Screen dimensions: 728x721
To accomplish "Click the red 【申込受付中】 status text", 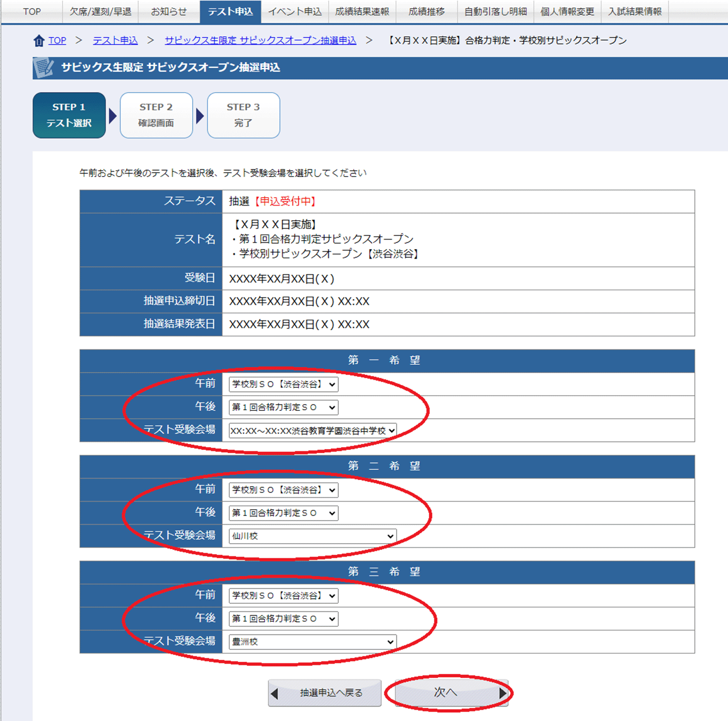I will click(285, 201).
